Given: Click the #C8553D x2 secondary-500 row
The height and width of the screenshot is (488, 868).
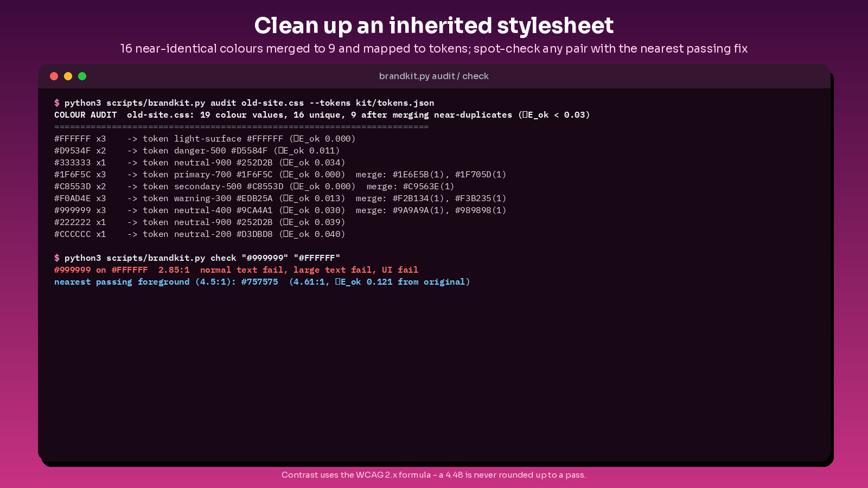Looking at the screenshot, I should click(x=254, y=186).
